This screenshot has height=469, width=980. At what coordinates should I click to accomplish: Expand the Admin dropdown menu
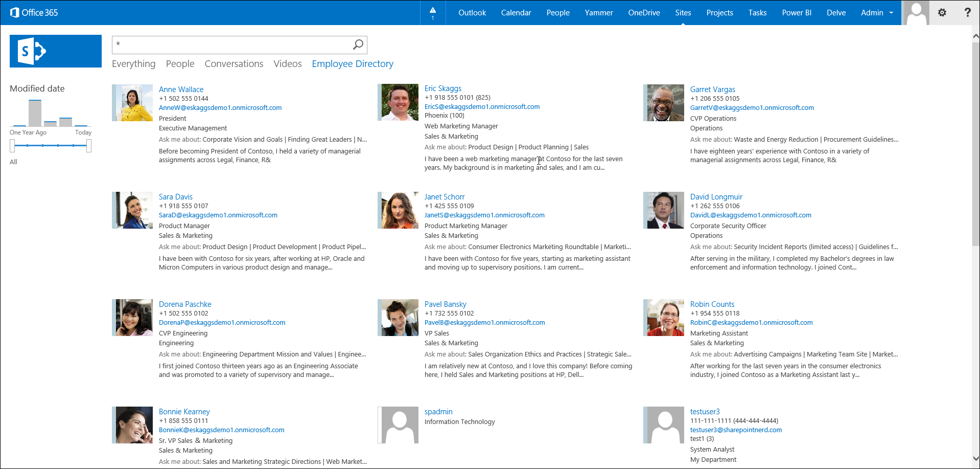coord(877,12)
